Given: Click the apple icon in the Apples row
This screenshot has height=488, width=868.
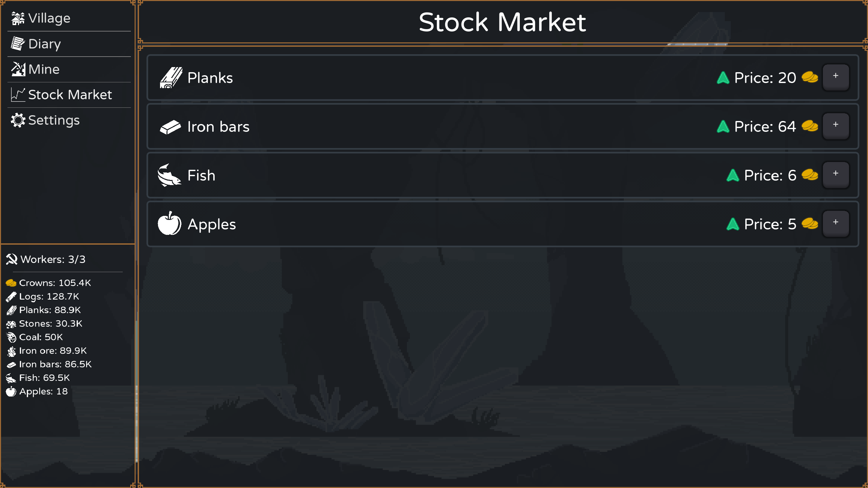Looking at the screenshot, I should tap(170, 224).
